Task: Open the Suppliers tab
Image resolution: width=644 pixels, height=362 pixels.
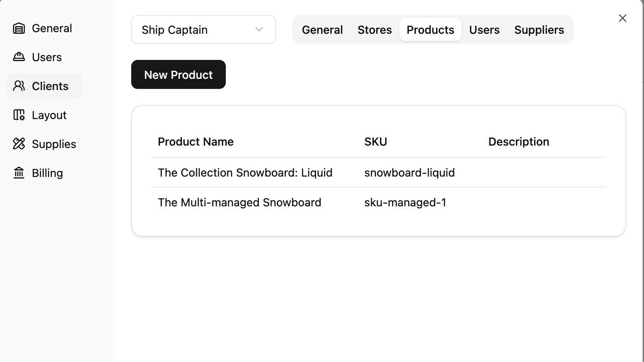Action: (539, 29)
